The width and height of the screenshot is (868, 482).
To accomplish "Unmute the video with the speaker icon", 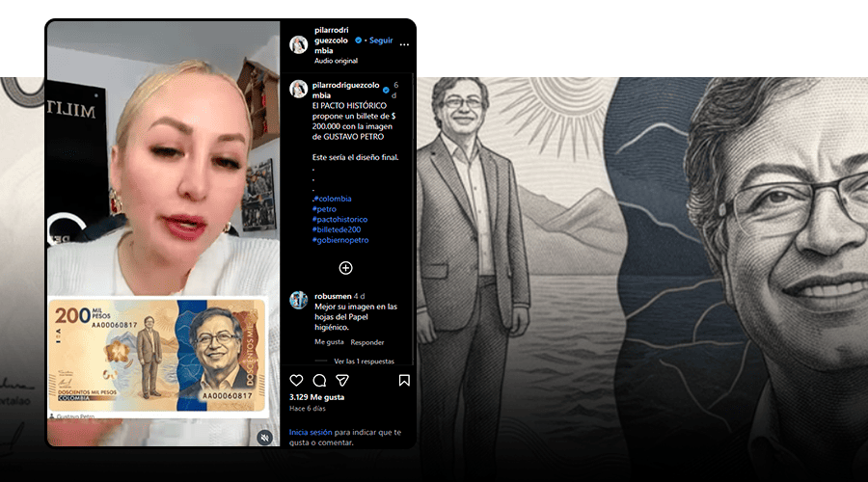I will pos(264,437).
